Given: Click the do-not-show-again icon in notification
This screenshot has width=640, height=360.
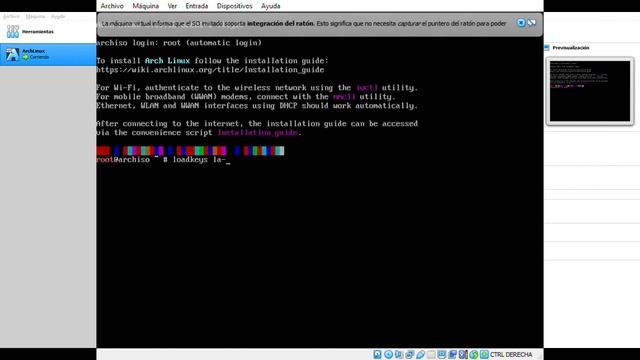Looking at the screenshot, I should click(531, 23).
